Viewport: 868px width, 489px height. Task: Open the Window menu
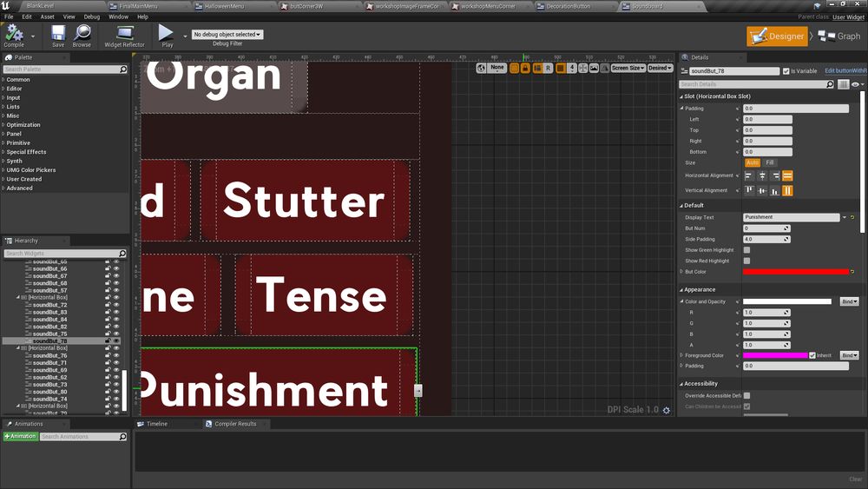click(x=118, y=17)
